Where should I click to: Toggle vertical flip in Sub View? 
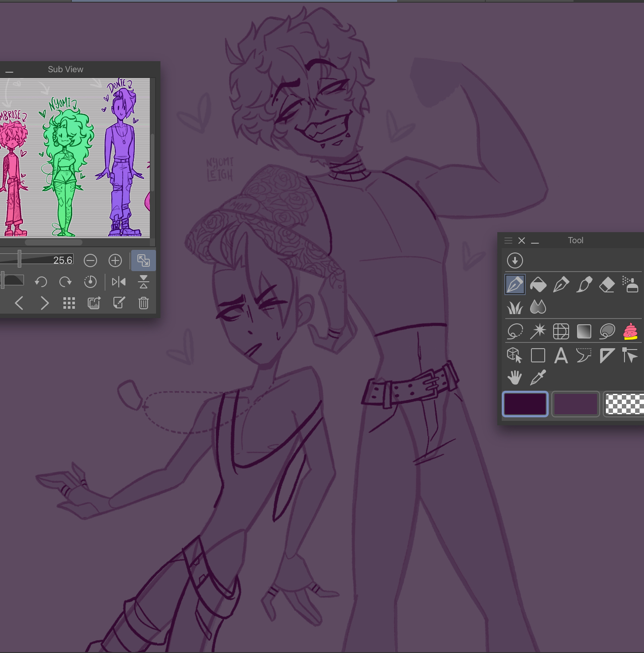coord(143,282)
